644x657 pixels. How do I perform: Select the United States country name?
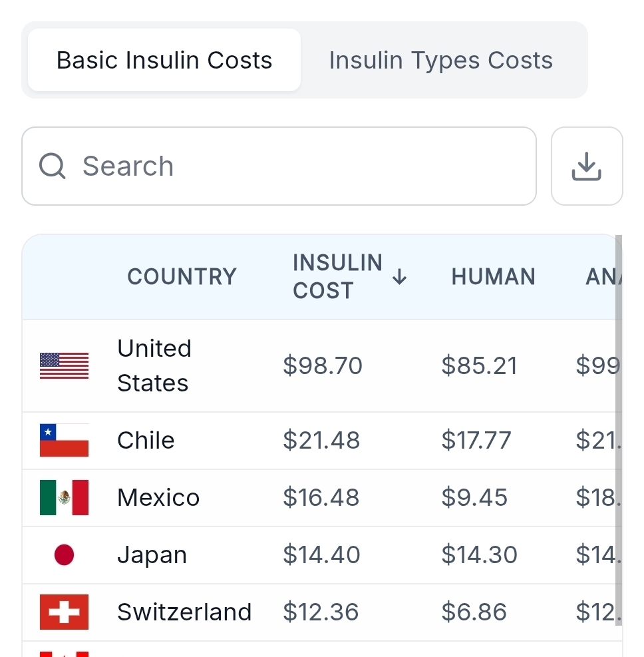154,365
